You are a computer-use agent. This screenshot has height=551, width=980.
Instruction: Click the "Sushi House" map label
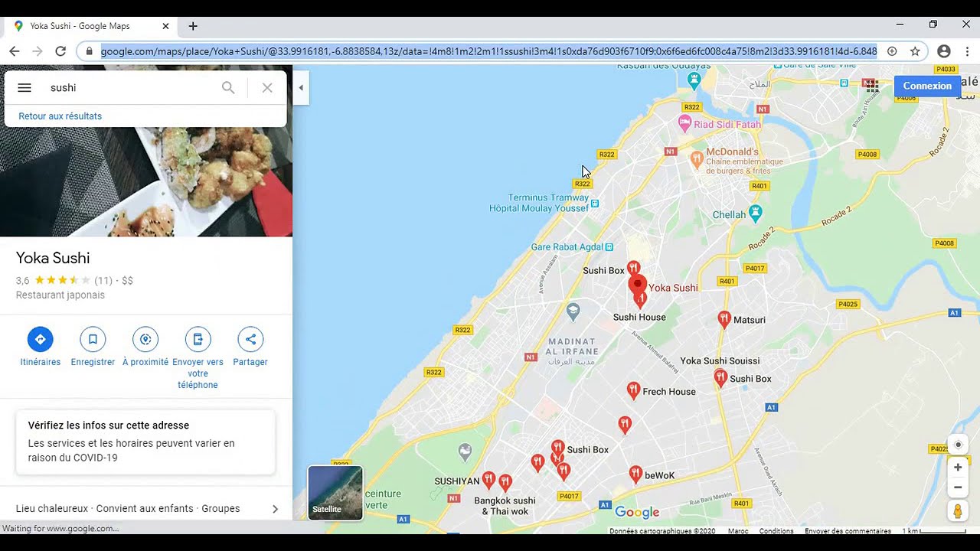click(x=639, y=318)
